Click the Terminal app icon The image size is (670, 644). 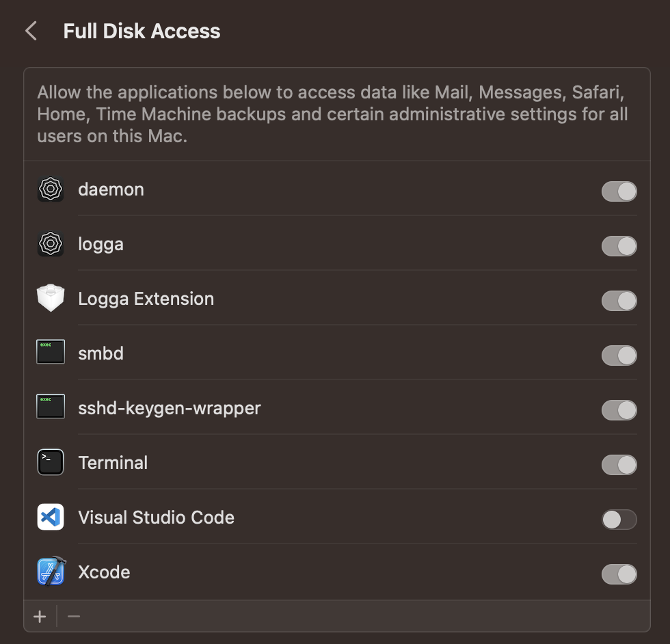tap(50, 462)
